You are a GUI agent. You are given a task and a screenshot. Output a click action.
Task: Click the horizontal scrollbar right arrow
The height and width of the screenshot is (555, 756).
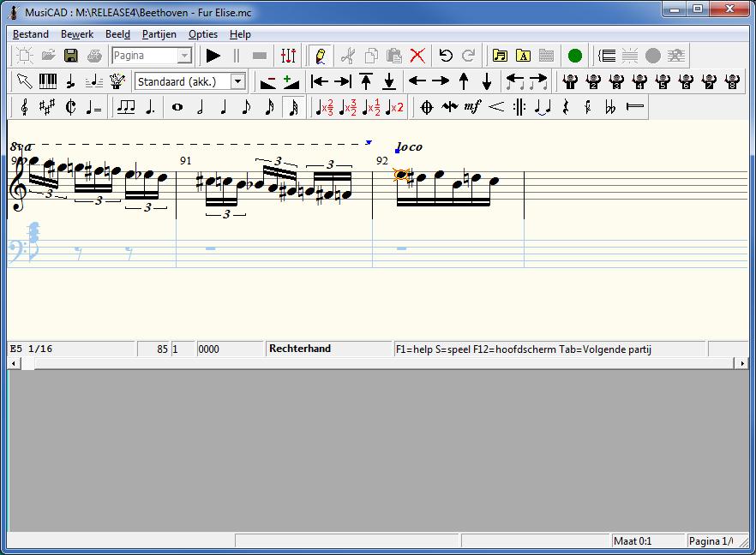click(x=742, y=363)
